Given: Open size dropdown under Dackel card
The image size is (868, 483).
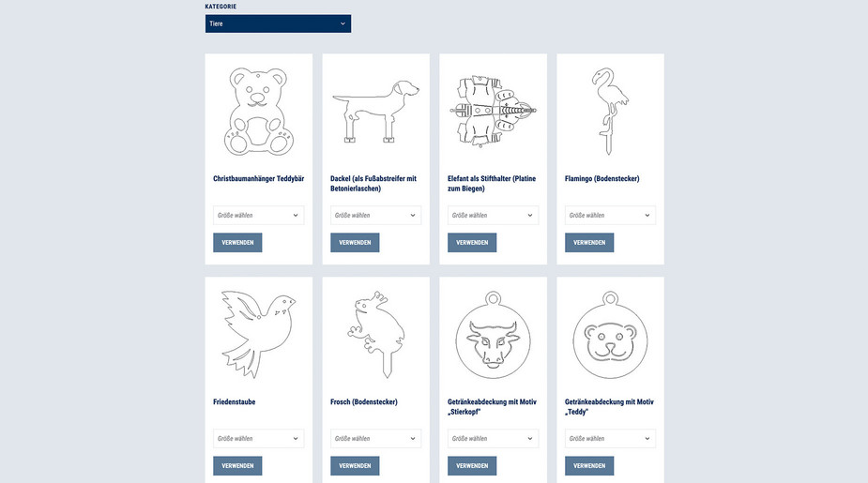Looking at the screenshot, I should click(x=376, y=215).
